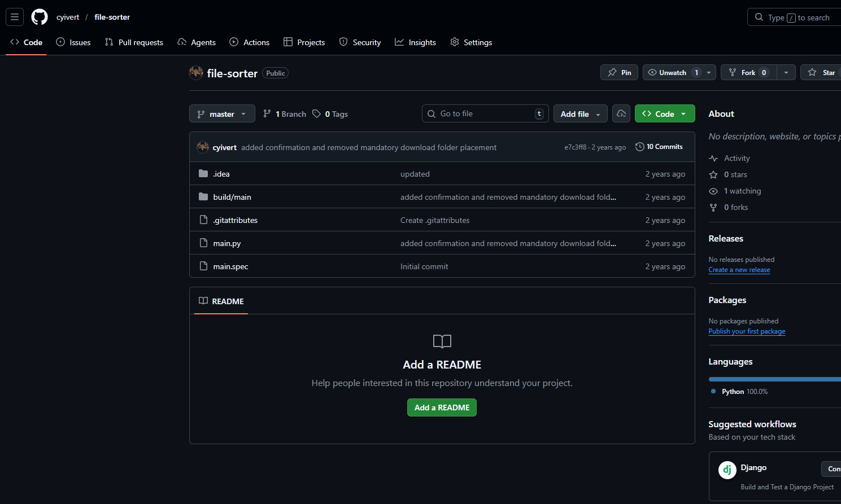Switch to the Pull requests tab
Viewport: 841px width, 504px height.
click(134, 42)
